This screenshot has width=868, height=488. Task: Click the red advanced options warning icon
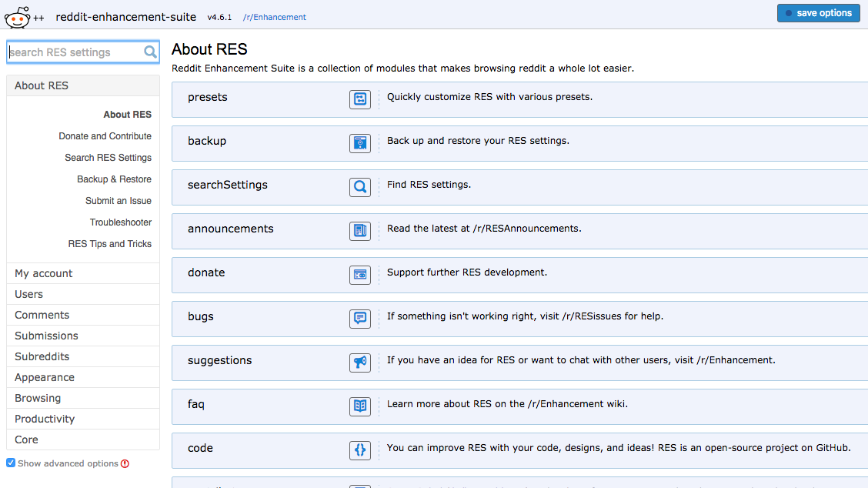(125, 463)
